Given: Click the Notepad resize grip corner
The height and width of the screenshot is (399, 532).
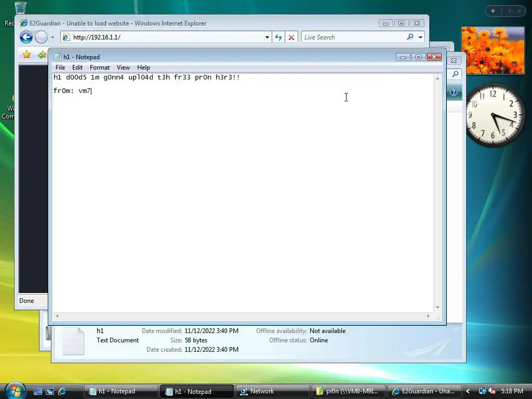Looking at the screenshot, I should [438, 317].
